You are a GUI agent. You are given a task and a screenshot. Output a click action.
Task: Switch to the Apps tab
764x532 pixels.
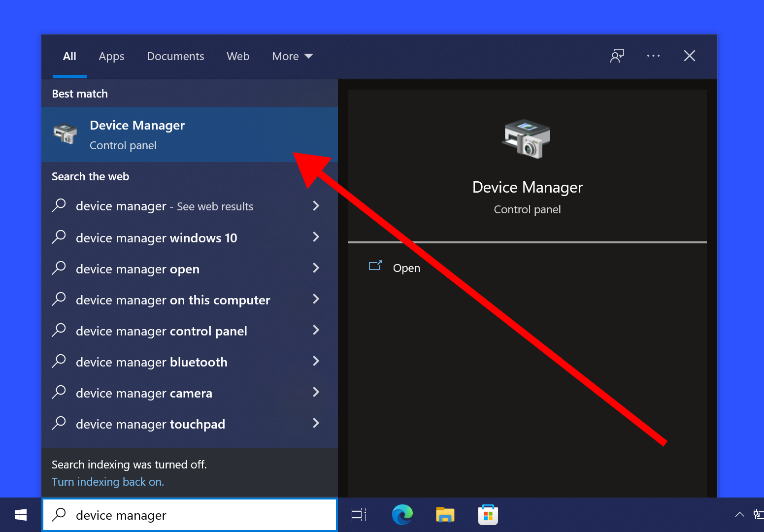pos(111,56)
